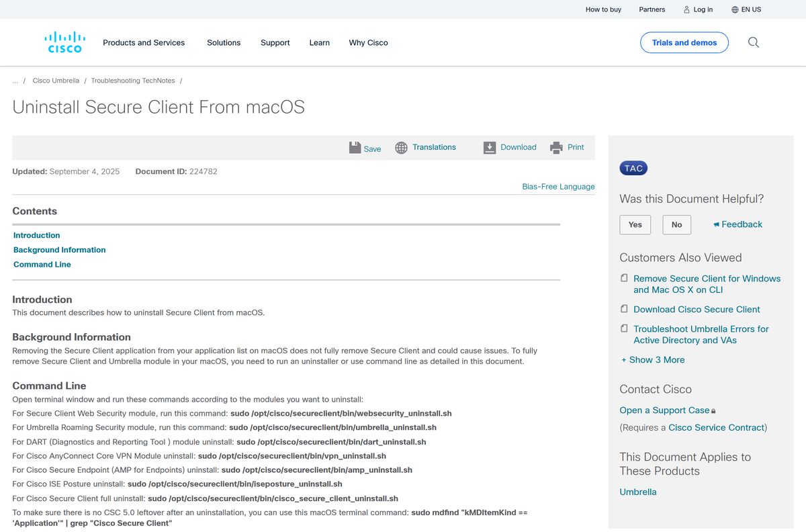
Task: Open Translations in toolbar
Action: pyautogui.click(x=434, y=147)
